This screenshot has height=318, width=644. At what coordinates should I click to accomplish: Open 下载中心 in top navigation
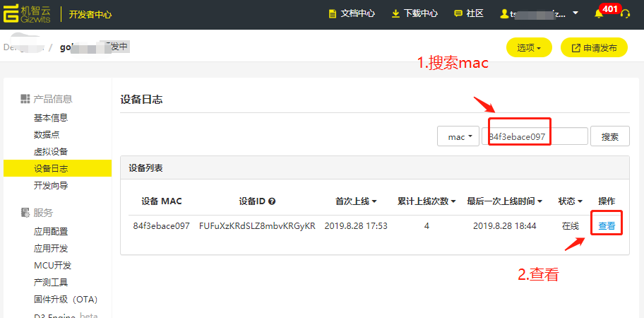(x=415, y=14)
